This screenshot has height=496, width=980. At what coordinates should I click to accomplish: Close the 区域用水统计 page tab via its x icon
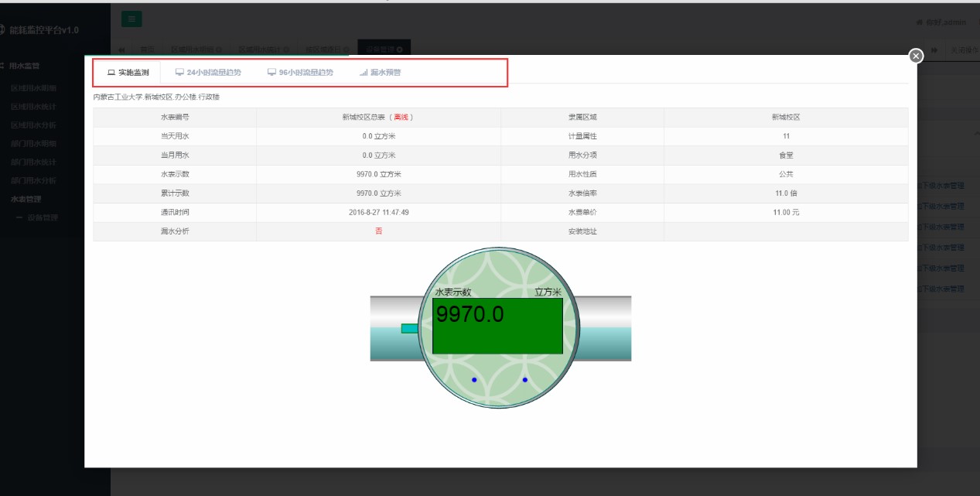[287, 50]
